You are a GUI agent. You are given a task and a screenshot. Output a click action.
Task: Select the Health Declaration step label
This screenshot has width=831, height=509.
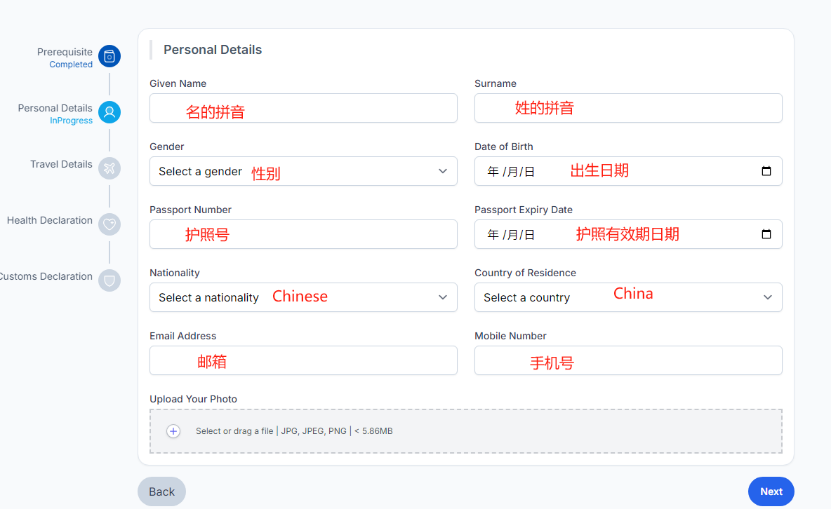point(50,220)
